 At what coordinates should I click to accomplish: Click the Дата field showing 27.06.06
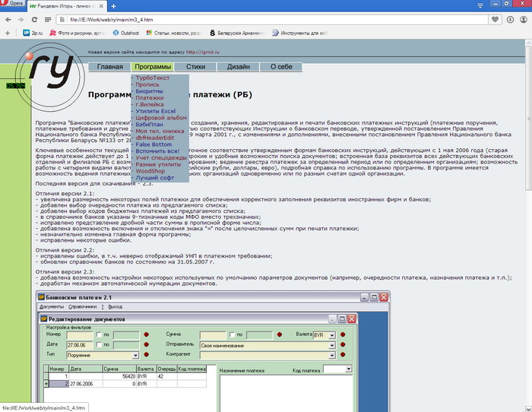[80, 345]
